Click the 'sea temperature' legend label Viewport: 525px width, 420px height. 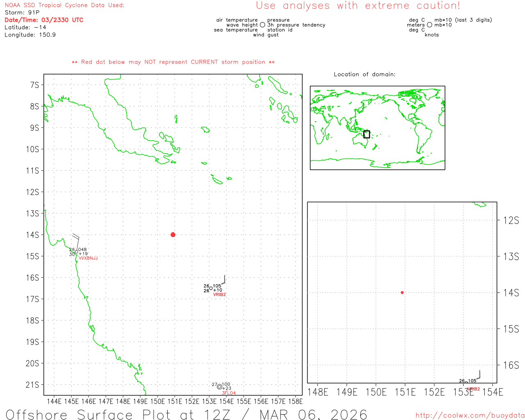pyautogui.click(x=236, y=30)
